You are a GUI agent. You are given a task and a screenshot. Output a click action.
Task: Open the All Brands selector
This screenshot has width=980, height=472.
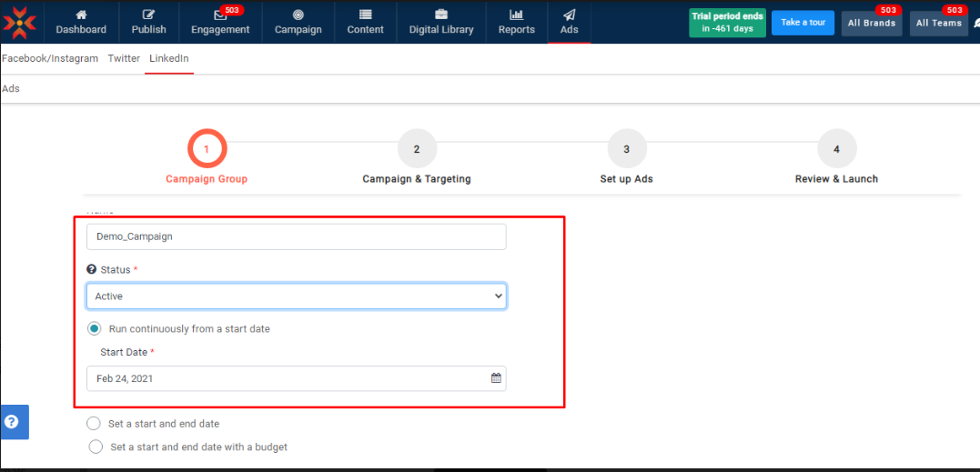coord(871,23)
